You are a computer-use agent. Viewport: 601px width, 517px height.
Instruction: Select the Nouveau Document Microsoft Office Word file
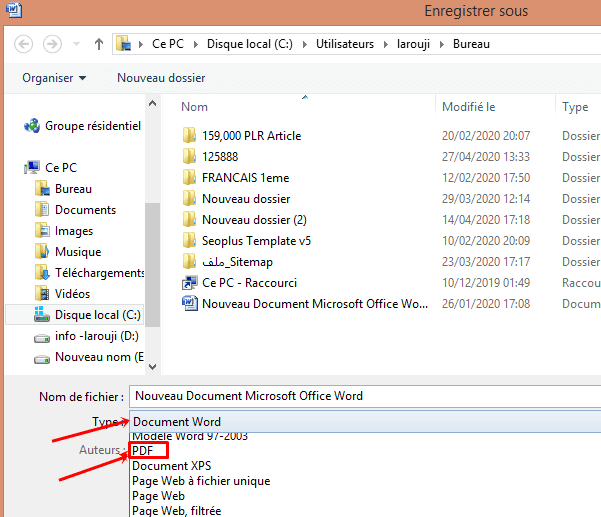[314, 304]
